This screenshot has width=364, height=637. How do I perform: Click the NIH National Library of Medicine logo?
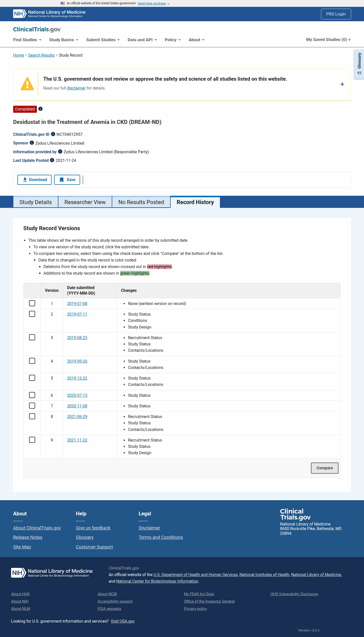50,14
